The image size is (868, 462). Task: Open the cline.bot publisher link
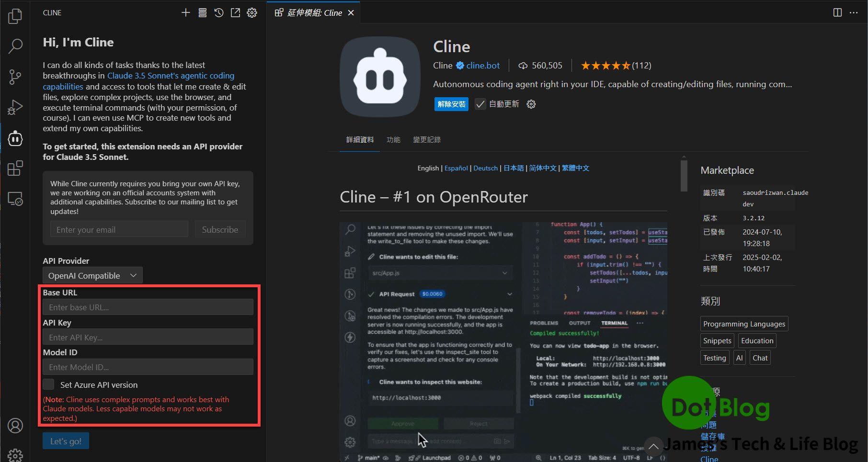483,66
